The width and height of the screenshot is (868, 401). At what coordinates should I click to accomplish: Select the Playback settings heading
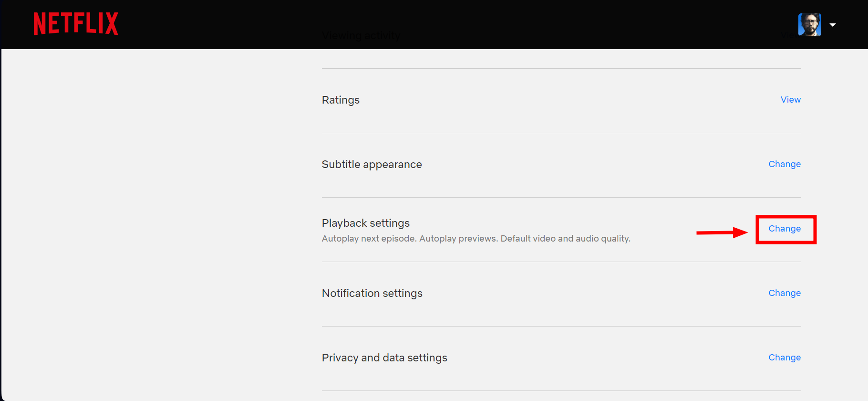365,223
